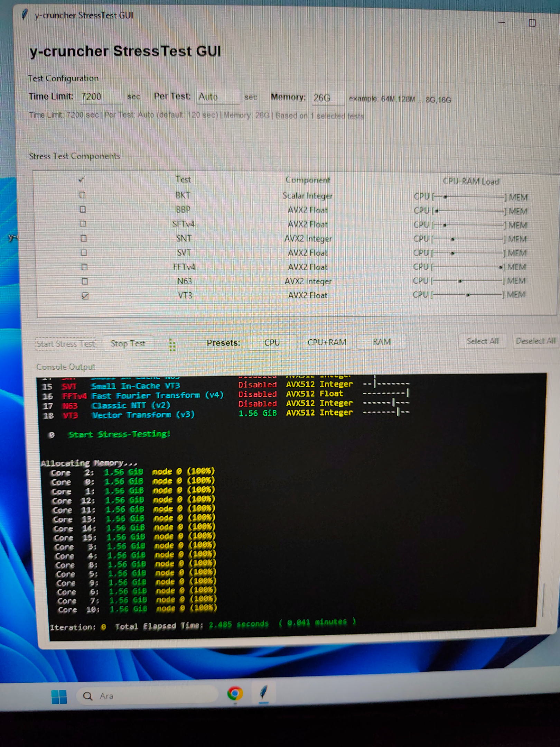The width and height of the screenshot is (560, 747).
Task: Click the FFTv4 test name cell
Action: (184, 267)
